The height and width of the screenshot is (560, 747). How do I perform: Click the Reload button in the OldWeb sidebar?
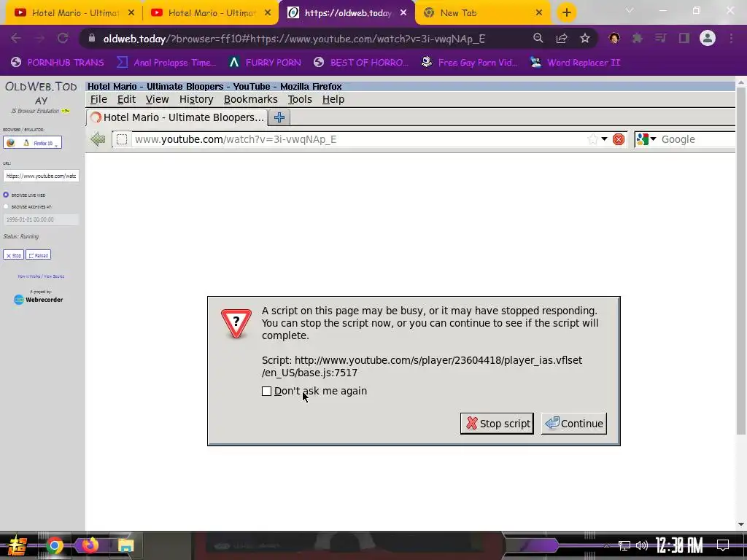(x=38, y=255)
